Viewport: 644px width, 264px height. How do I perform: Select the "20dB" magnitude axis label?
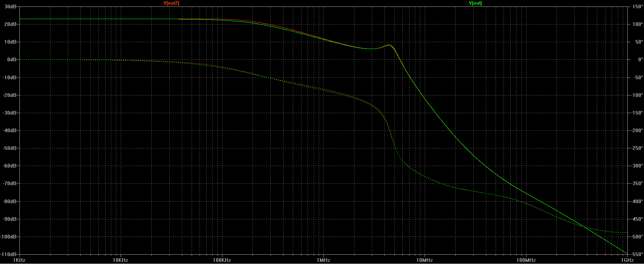(10, 24)
